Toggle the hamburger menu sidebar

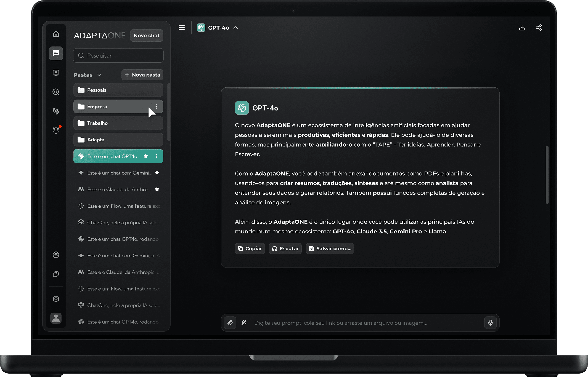click(x=181, y=28)
